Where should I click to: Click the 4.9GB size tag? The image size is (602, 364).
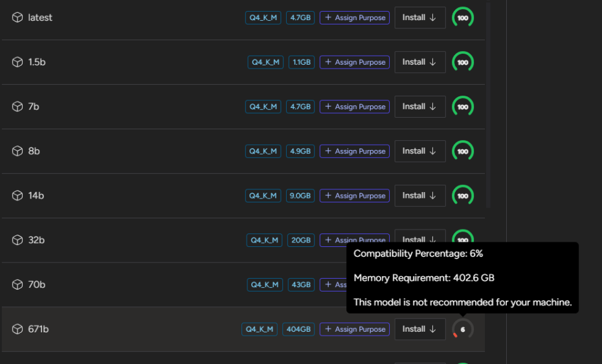(x=300, y=151)
